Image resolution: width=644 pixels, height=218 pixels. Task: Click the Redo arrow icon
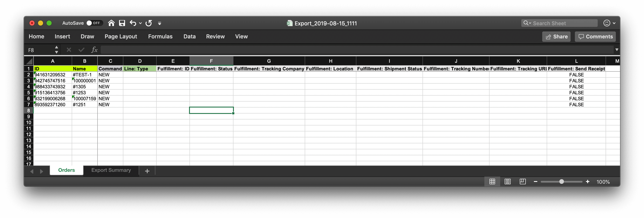coord(149,23)
